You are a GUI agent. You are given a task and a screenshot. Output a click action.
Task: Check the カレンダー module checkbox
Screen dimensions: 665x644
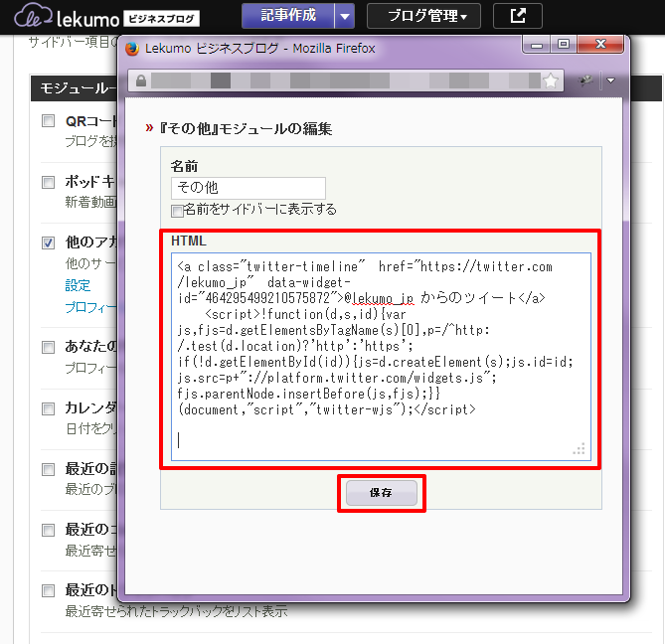[x=48, y=408]
